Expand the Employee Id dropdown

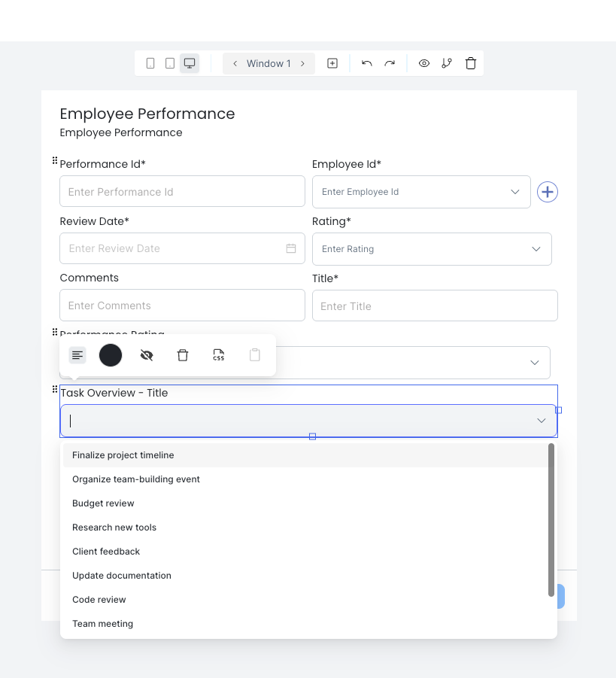pyautogui.click(x=515, y=192)
